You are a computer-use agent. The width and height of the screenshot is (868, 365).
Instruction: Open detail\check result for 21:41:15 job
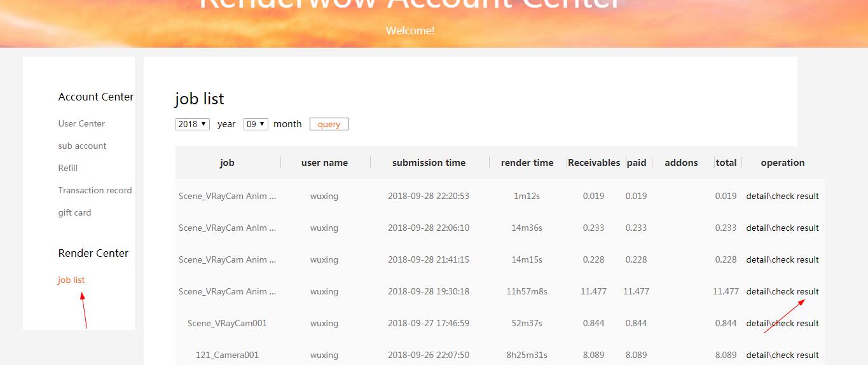click(x=782, y=259)
